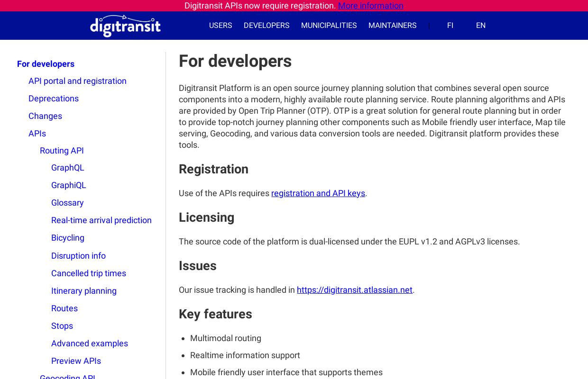Open API portal and registration

pos(77,81)
